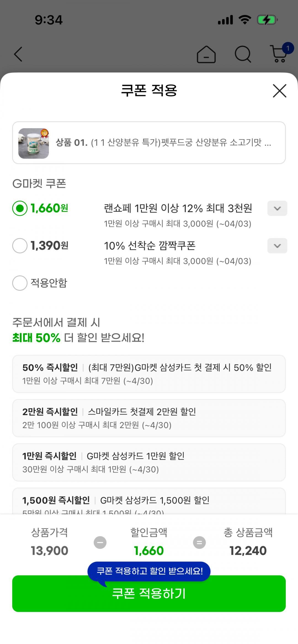Tap the minus icon beside 상품가격
The image size is (298, 644).
click(x=100, y=543)
